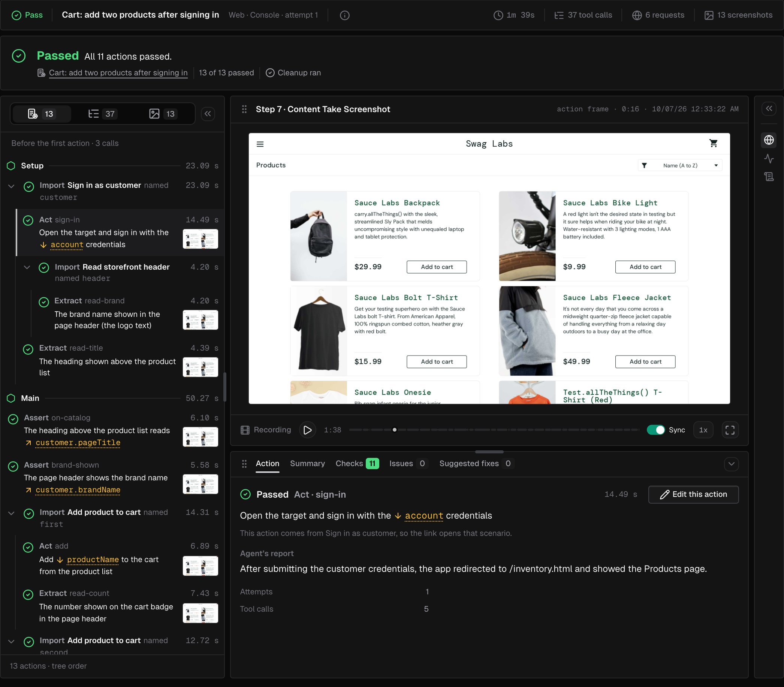Change the 1x playback speed

703,430
